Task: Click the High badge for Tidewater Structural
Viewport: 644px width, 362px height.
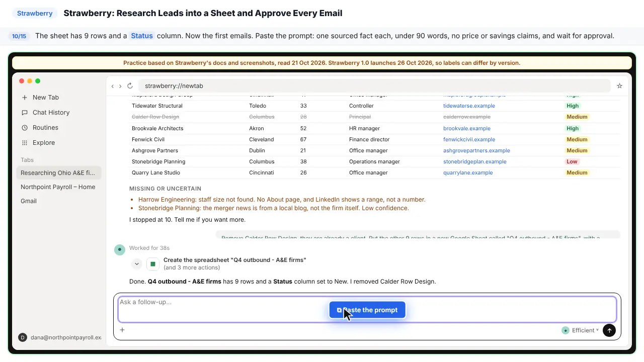Action: click(x=573, y=106)
